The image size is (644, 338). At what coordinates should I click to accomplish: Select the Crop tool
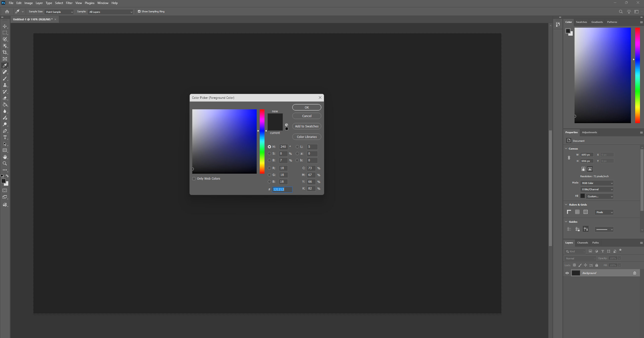(x=5, y=52)
